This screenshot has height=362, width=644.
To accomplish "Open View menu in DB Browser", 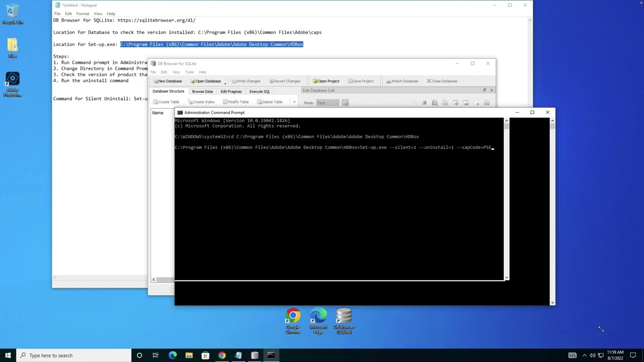I will pyautogui.click(x=176, y=72).
